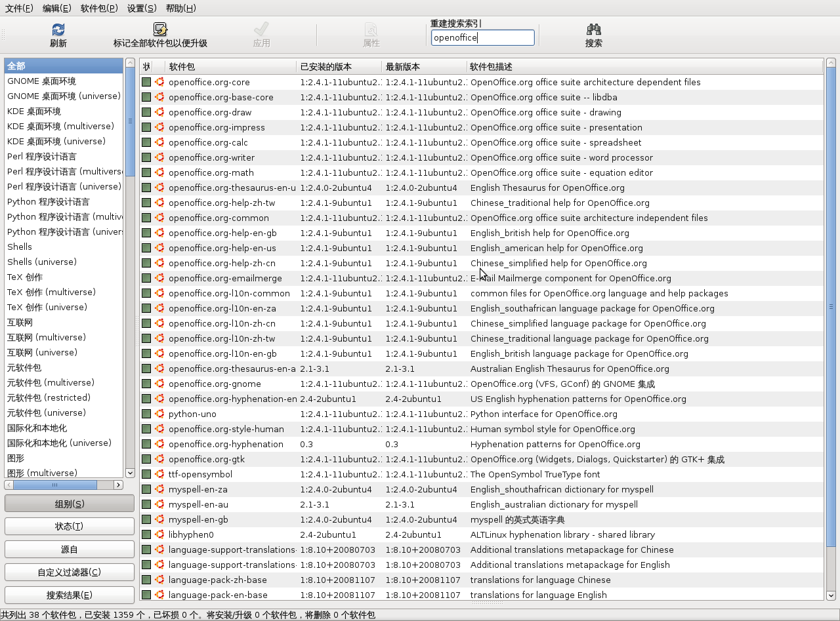Click Ubuntu logo icon beside openoffice.org-core
The height and width of the screenshot is (621, 840).
pos(159,82)
